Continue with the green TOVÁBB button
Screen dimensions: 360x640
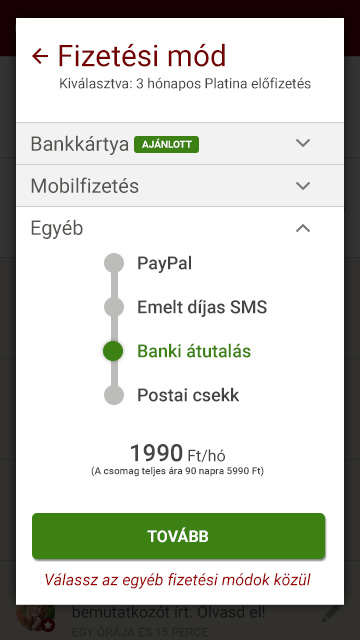(179, 536)
